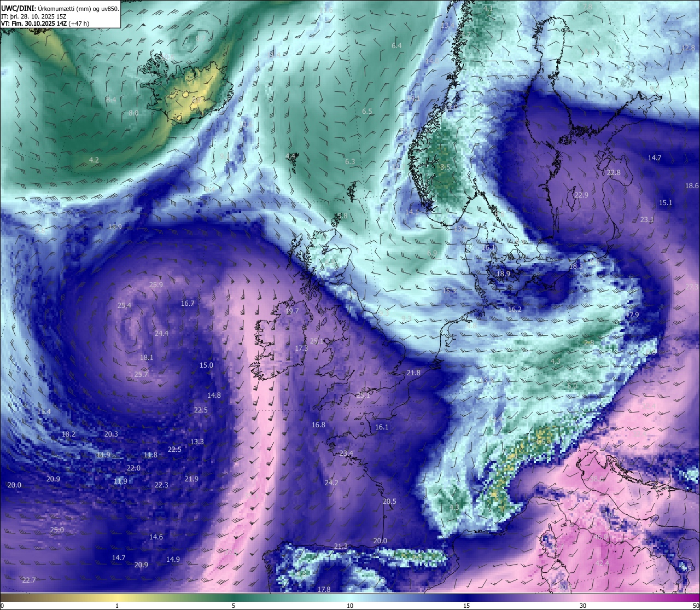Click the map value '25.4'
This screenshot has height=610, width=700.
pyautogui.click(x=124, y=305)
